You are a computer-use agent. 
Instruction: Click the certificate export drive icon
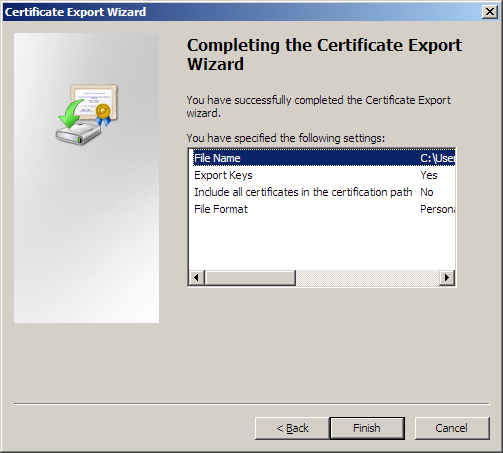point(87,114)
